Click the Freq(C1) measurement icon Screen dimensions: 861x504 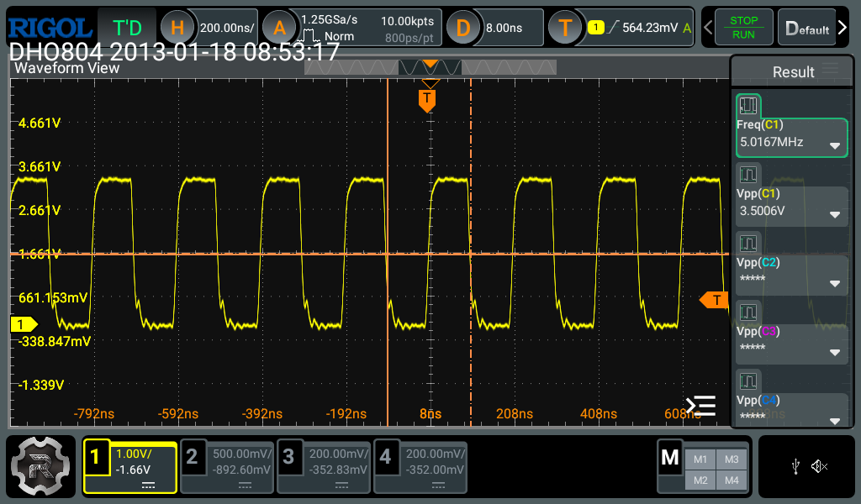click(x=748, y=106)
